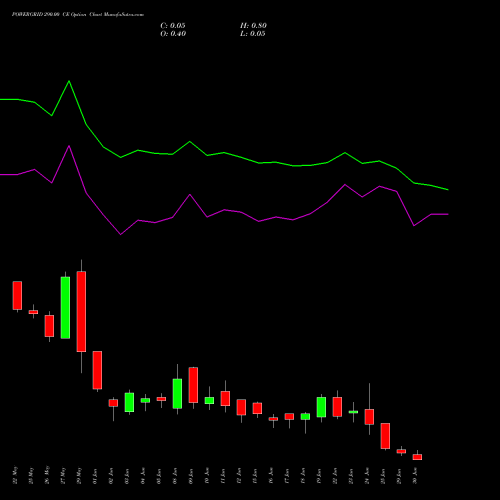
Task: Select the open value O: 0.40
Action: (173, 34)
